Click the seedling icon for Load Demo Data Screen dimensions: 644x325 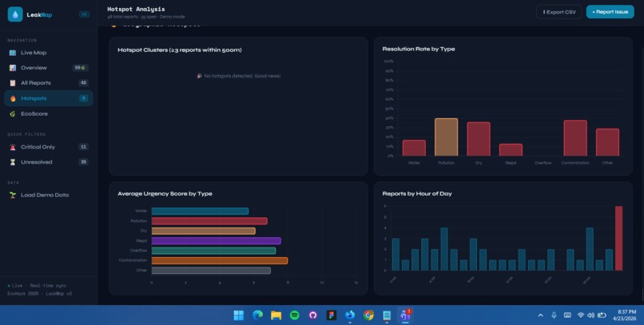tap(13, 195)
